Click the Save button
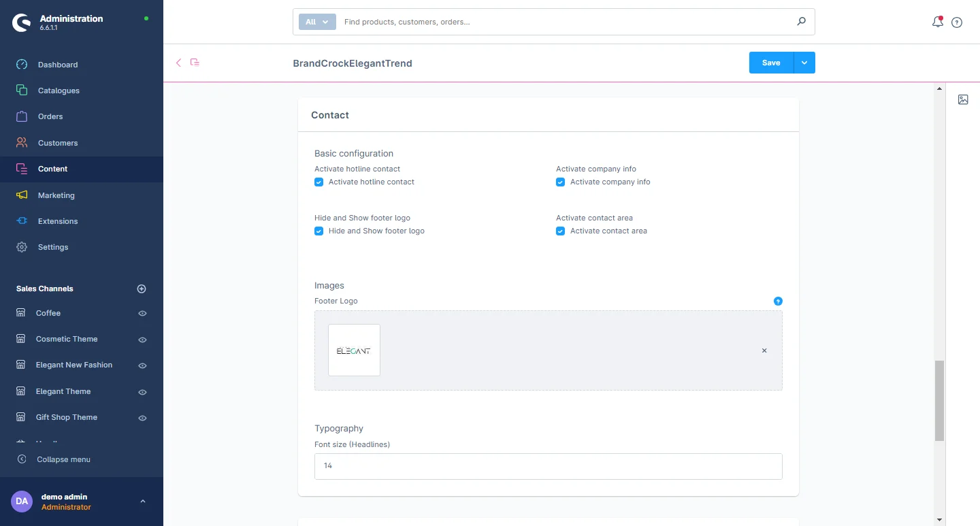 coord(771,63)
